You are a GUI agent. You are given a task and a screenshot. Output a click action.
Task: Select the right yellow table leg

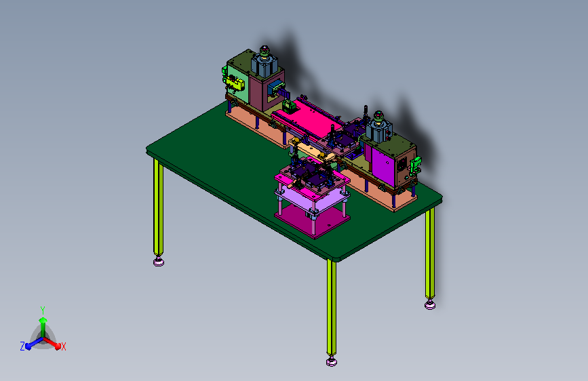[430, 253]
